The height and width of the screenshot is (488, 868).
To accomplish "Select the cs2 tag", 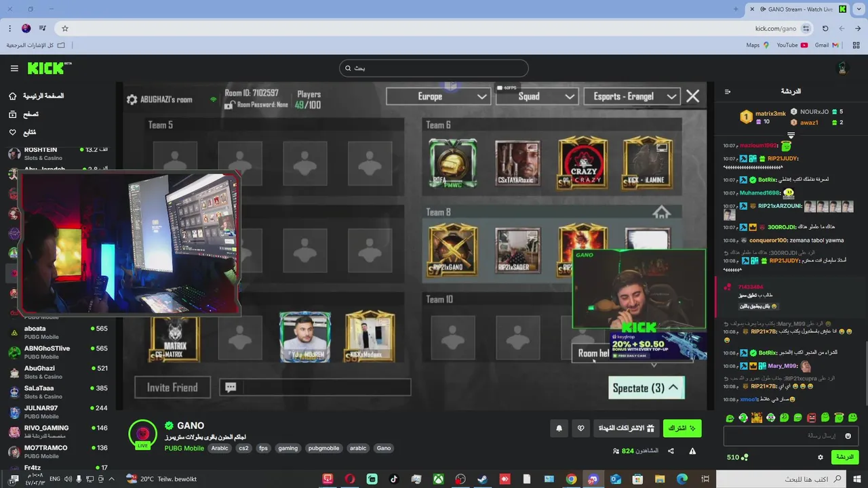I will tap(243, 448).
